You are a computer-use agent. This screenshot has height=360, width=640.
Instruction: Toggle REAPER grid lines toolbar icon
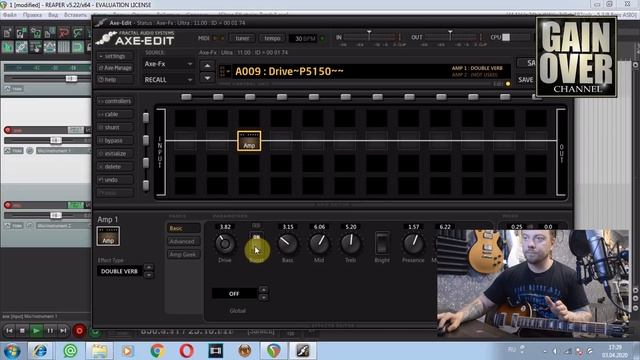pyautogui.click(x=63, y=47)
